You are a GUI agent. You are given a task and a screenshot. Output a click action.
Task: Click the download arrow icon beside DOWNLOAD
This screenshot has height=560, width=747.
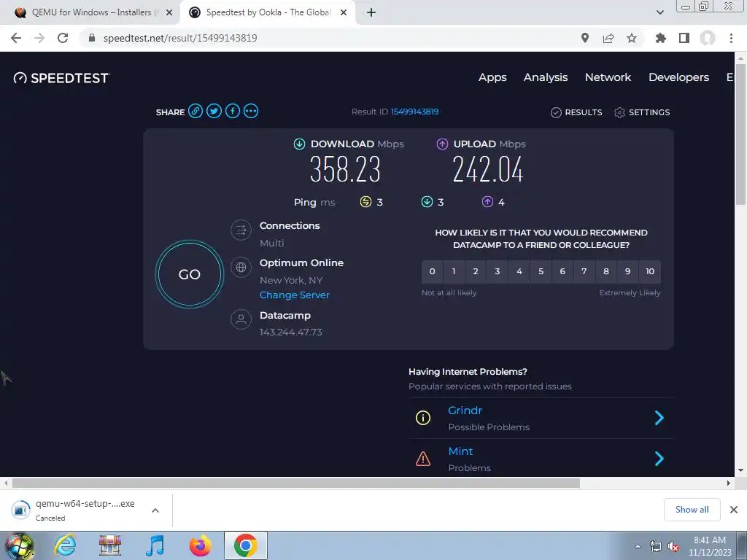[299, 144]
